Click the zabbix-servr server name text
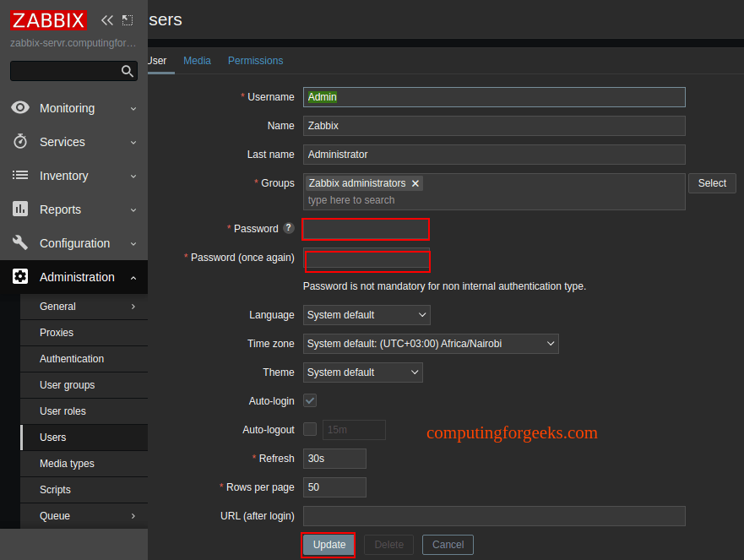The height and width of the screenshot is (560, 744). pos(73,43)
